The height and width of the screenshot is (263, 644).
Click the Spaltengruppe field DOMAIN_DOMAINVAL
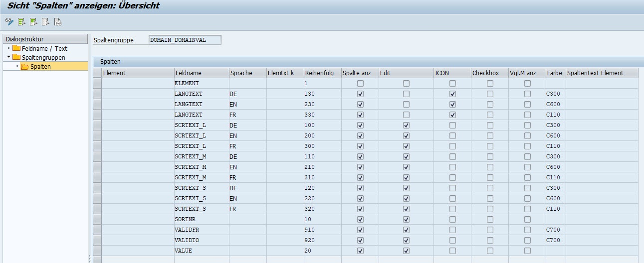(x=185, y=40)
